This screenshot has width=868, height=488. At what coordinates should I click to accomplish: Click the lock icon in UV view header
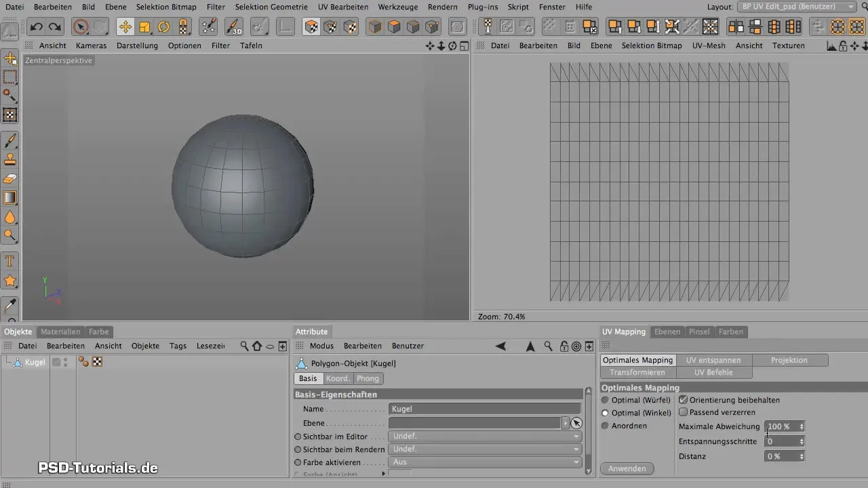842,45
